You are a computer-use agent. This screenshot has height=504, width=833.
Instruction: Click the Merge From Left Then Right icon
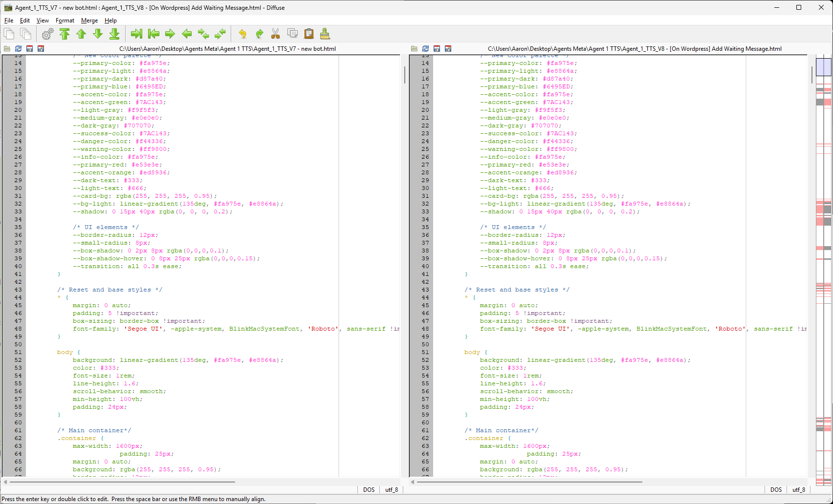tap(203, 34)
